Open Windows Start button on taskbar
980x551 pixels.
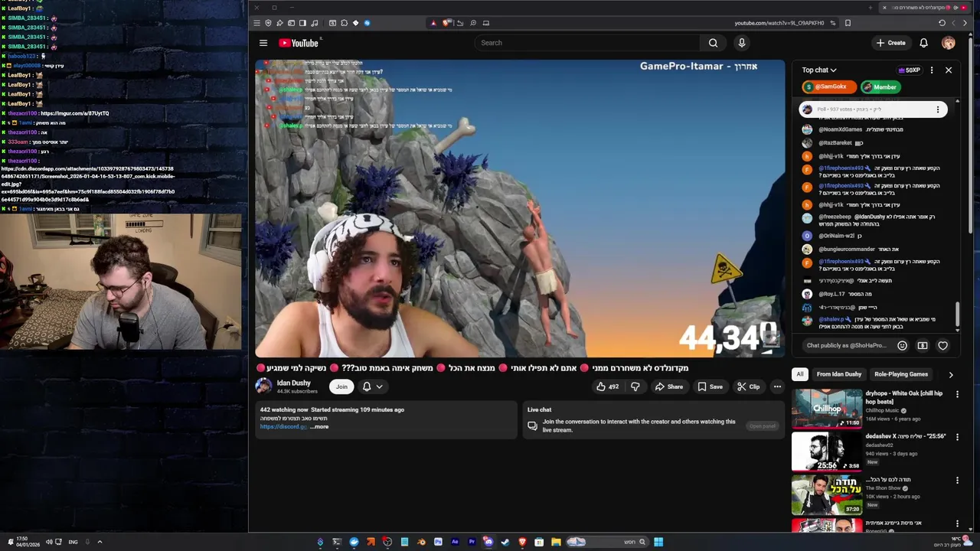[x=658, y=542]
